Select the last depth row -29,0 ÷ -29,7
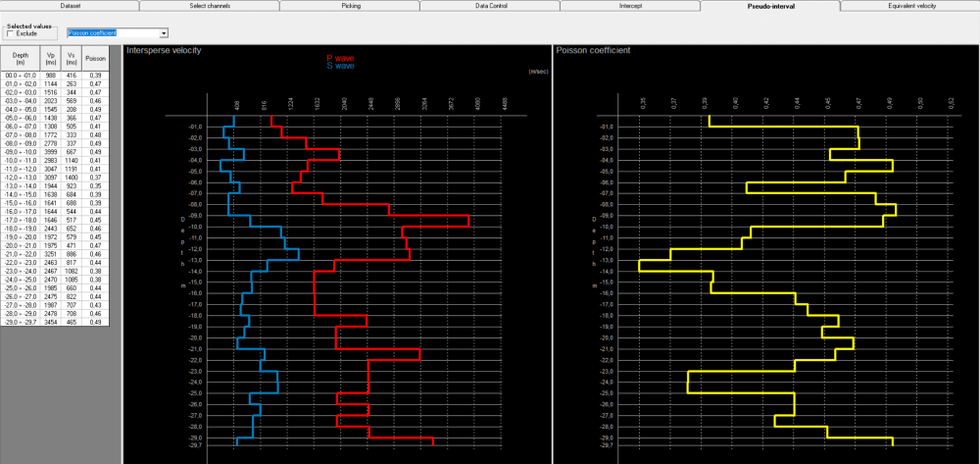 (x=55, y=322)
